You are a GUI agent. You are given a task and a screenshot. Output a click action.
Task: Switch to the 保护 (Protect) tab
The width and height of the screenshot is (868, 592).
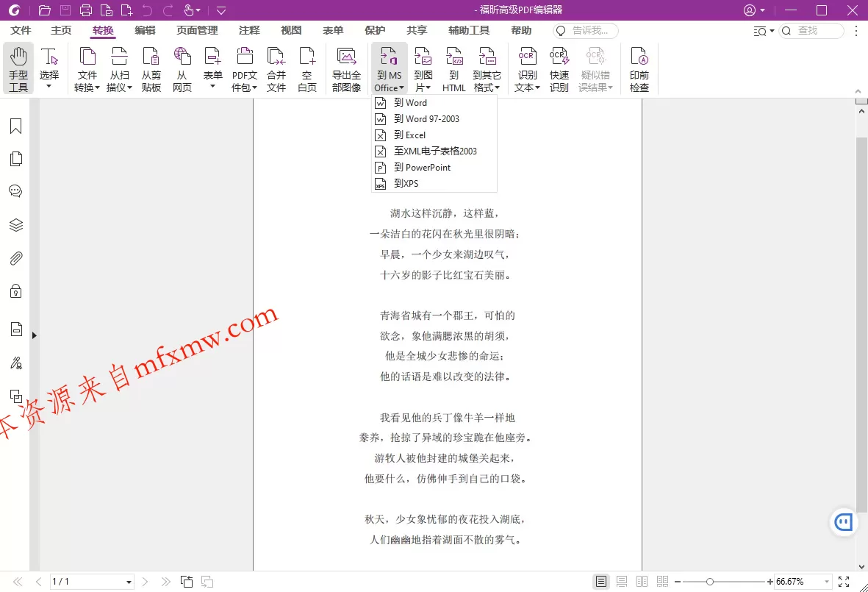(x=375, y=30)
